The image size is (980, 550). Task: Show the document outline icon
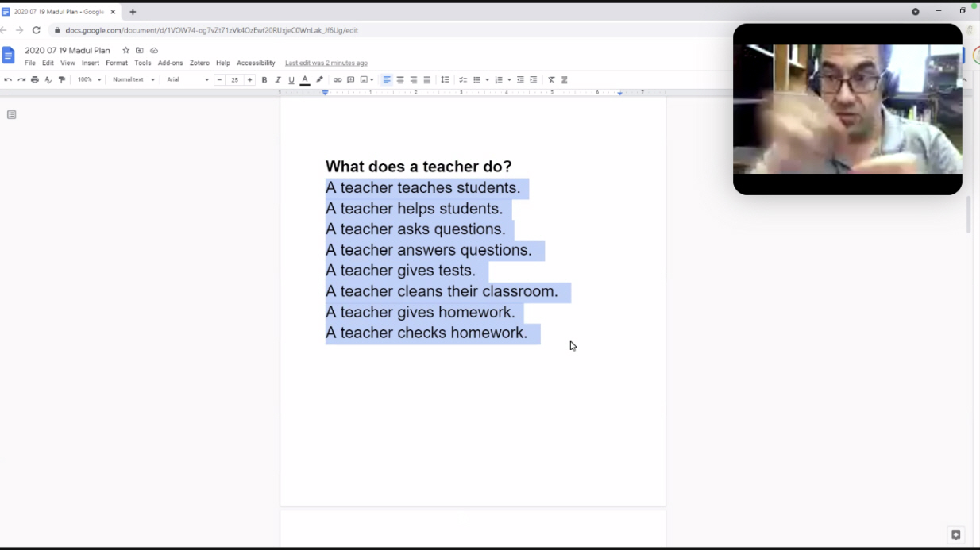(x=11, y=115)
